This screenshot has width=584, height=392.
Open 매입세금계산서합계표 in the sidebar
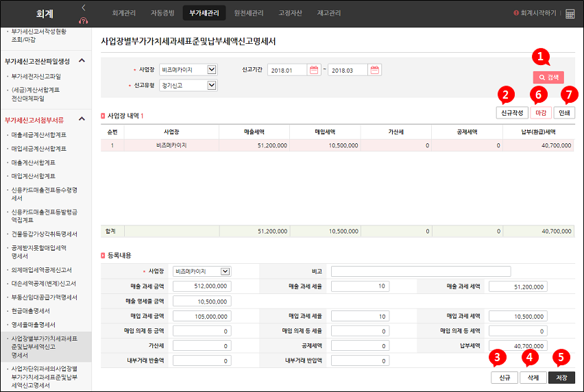(x=39, y=149)
